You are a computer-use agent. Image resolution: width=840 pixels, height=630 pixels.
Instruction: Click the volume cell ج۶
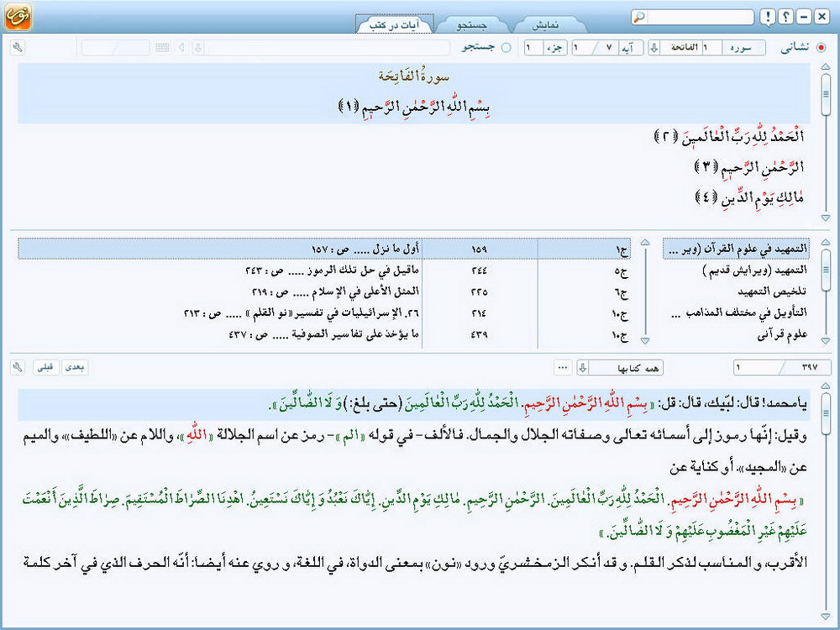pyautogui.click(x=584, y=291)
